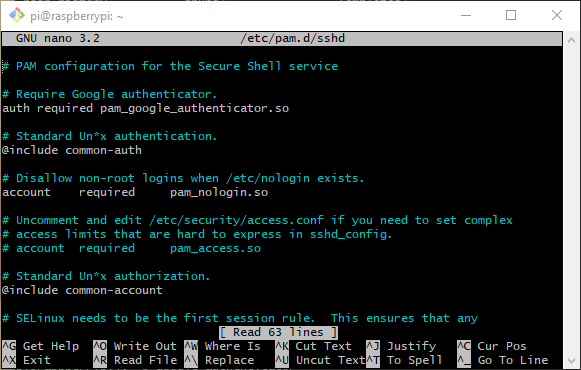Click the scrollbar up arrow
Image resolution: width=581 pixels, height=370 pixels.
click(x=571, y=40)
